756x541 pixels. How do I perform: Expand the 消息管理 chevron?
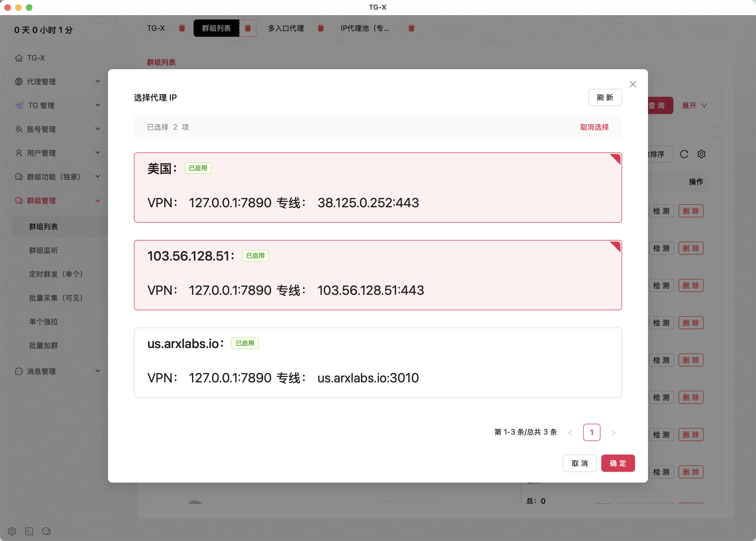point(97,371)
